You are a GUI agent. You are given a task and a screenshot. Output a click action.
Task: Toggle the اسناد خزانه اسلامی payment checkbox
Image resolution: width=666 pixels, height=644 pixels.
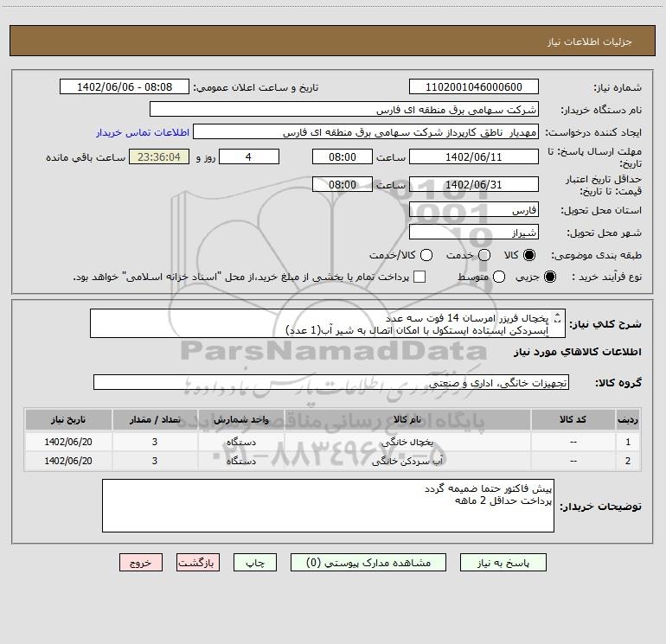click(419, 277)
